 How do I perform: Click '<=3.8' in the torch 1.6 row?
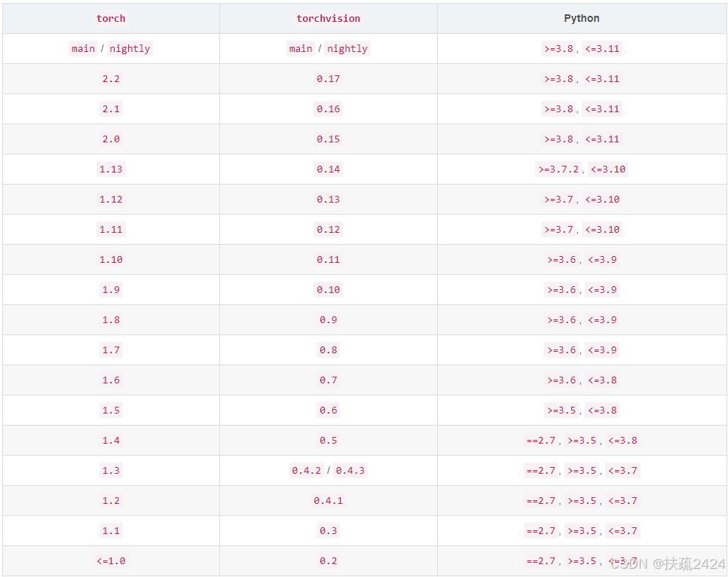click(602, 380)
